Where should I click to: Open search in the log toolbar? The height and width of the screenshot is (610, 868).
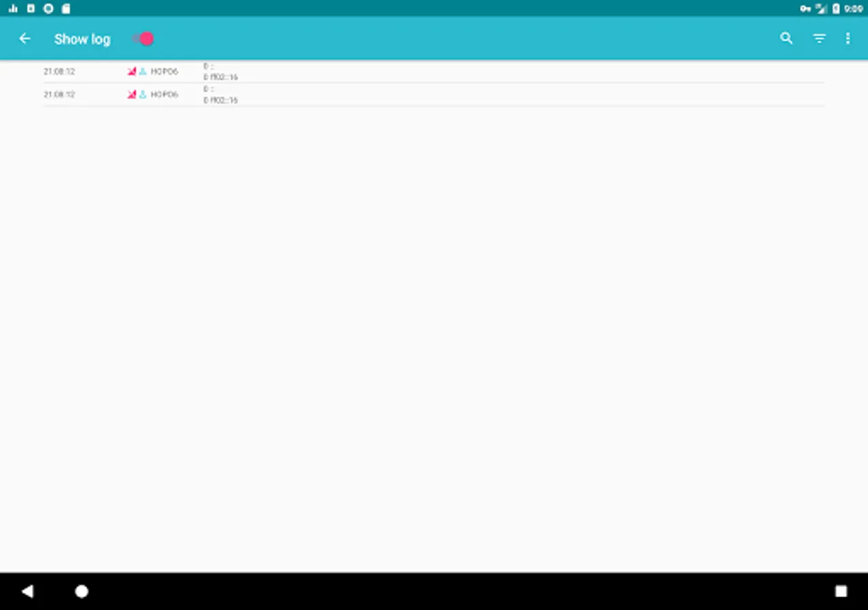click(x=786, y=39)
